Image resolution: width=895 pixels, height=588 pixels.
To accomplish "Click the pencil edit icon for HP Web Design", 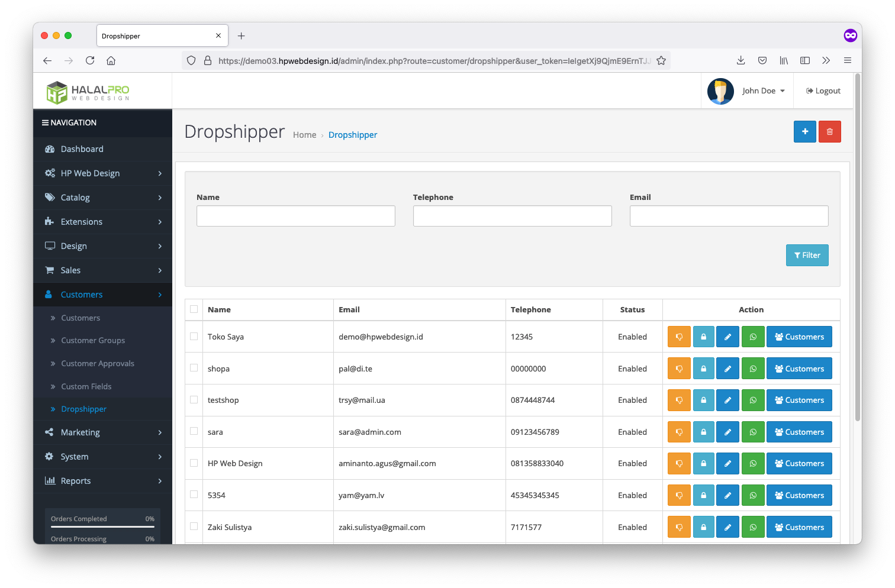I will [727, 464].
